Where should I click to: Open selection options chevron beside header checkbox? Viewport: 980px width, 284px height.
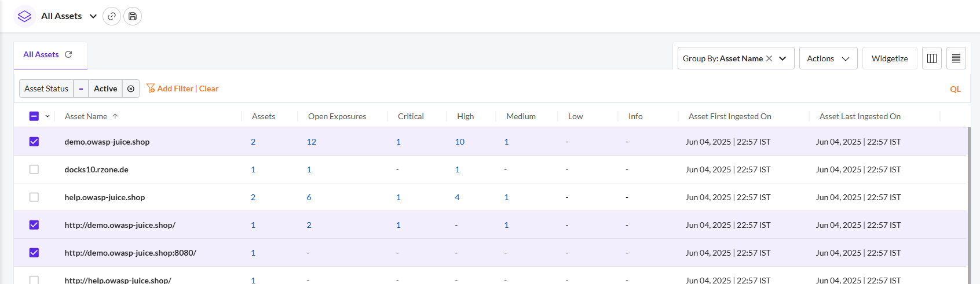[47, 116]
